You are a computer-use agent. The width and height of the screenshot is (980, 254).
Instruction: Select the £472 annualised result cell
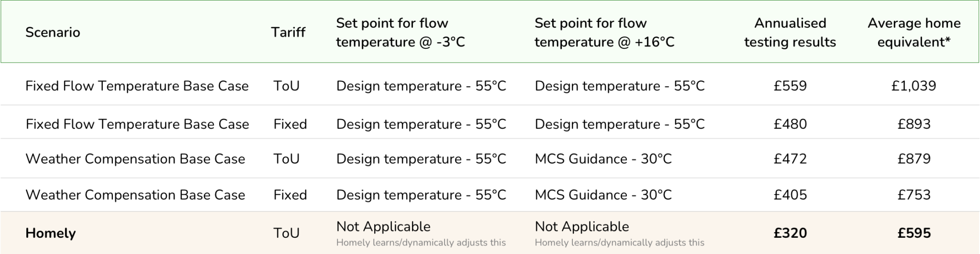click(790, 159)
